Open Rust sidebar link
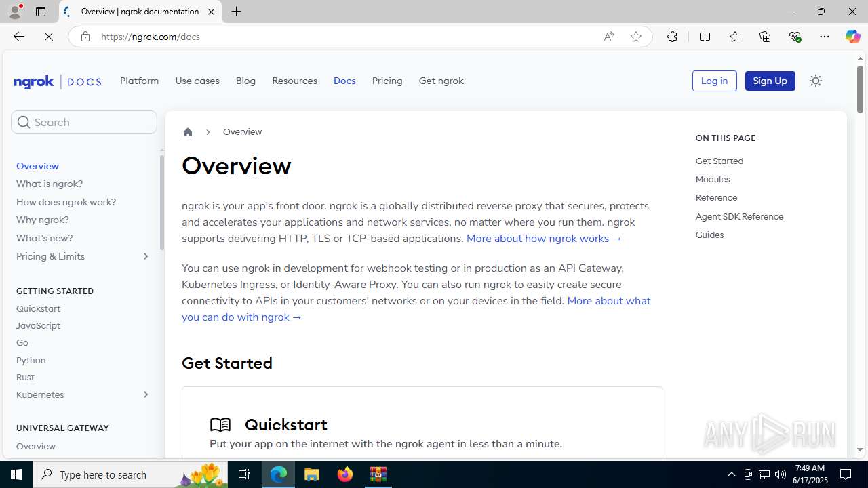The width and height of the screenshot is (868, 488). (25, 377)
